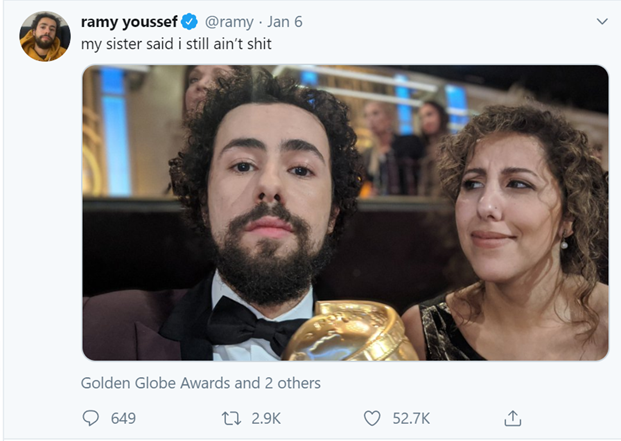Expand the tweet options chevron

click(x=601, y=21)
